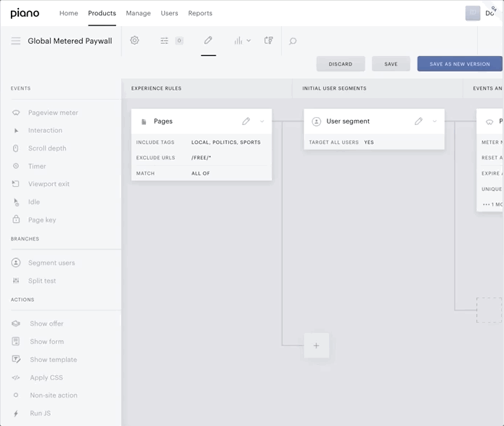Screen dimensions: 504x426
Task: Click the Scroll depth label
Action: 47,148
